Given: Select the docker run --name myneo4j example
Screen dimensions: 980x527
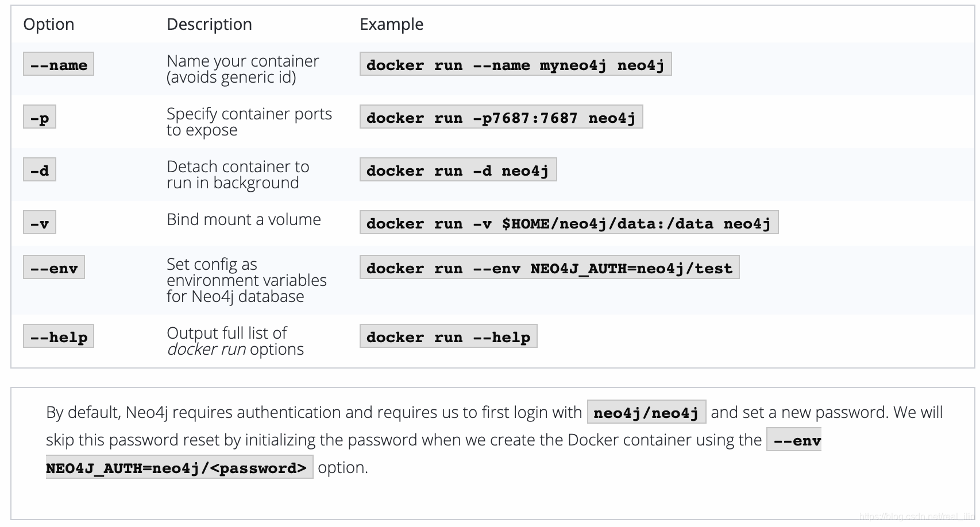Looking at the screenshot, I should (x=516, y=64).
